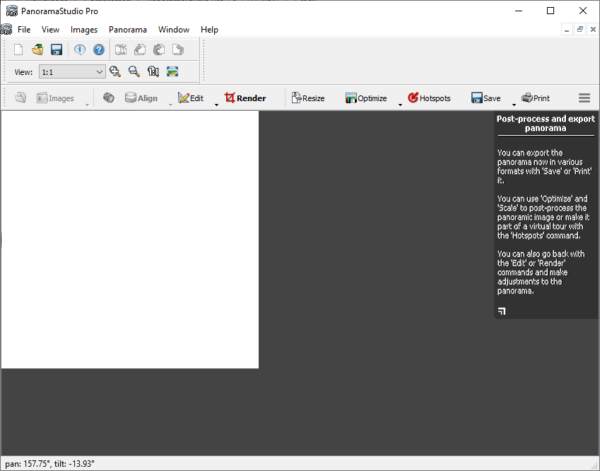Click the white panorama image canvas
The image size is (600, 471).
click(130, 240)
